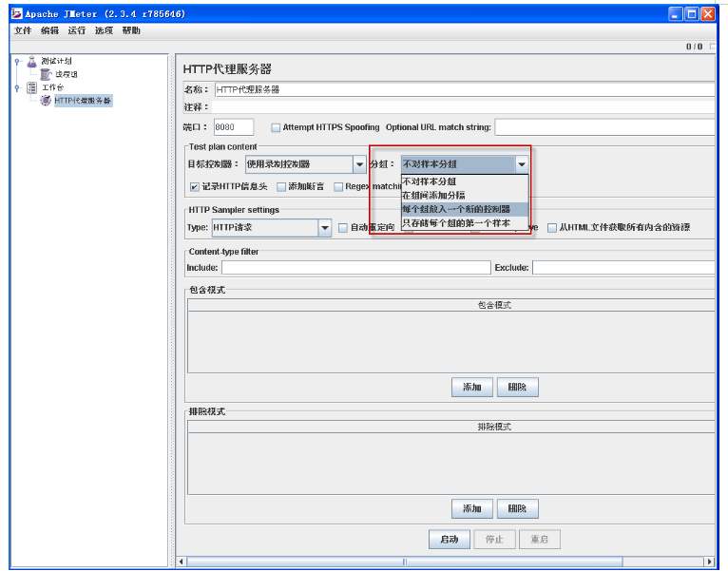Select the 工作台 tree node label
The image size is (728, 571).
(x=53, y=87)
